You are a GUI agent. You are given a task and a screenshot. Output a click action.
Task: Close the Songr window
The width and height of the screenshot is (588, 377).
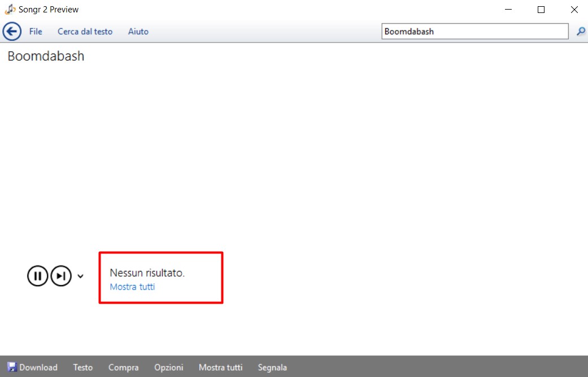pos(574,10)
